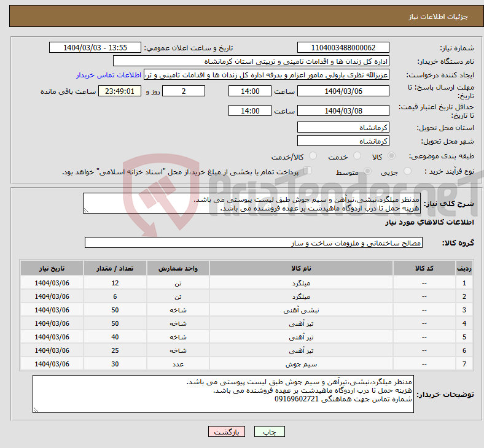The width and height of the screenshot is (484, 448).
Task: Click date 1404/03/06 in row 7
Action: (x=52, y=364)
